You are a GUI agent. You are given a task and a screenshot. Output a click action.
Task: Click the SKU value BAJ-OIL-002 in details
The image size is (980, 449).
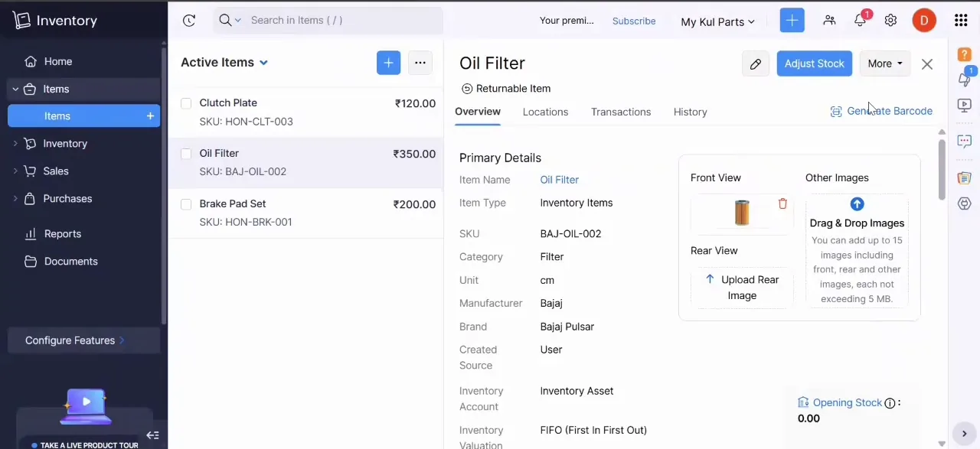coord(570,234)
